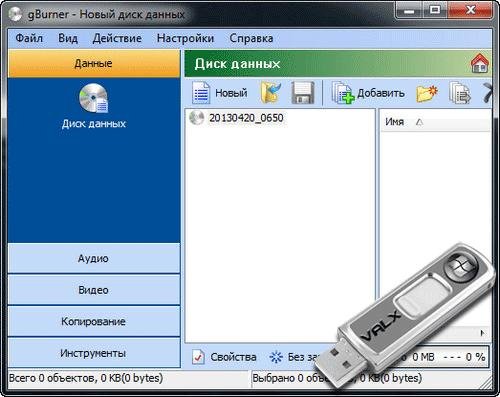Click the Диск данных sidebar label
500x397 pixels.
(x=94, y=124)
